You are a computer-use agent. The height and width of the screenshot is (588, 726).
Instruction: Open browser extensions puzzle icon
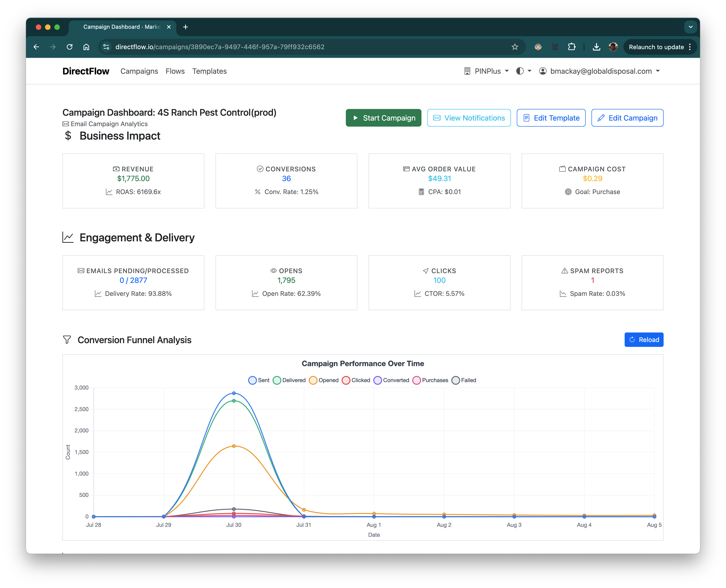coord(572,47)
